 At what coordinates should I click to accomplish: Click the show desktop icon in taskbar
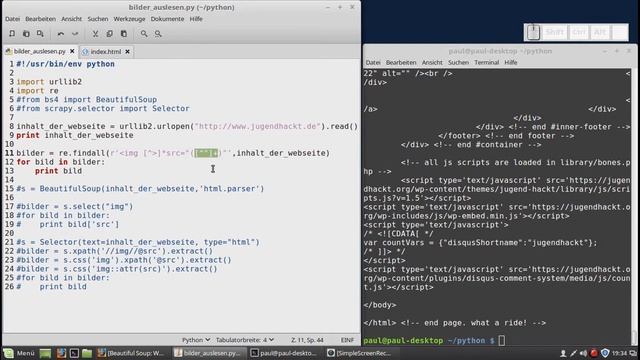tap(45, 353)
